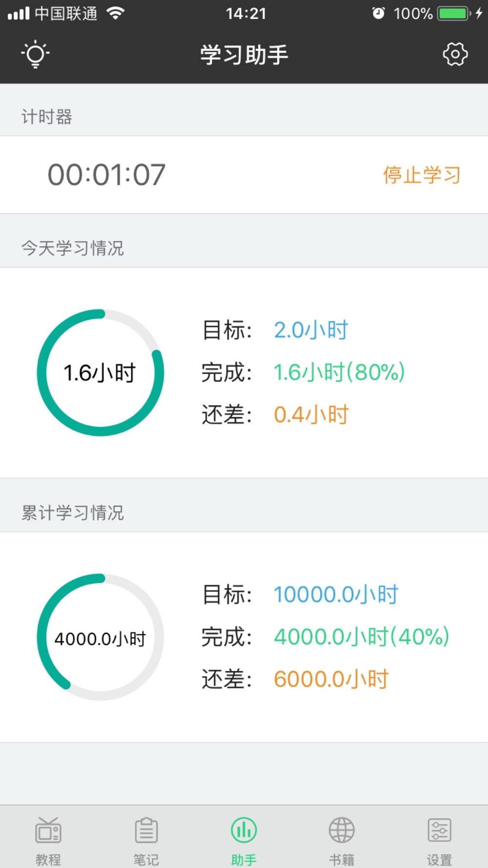Tap the cumulative remaining value 6000.0小时
488x868 pixels.
(x=331, y=679)
